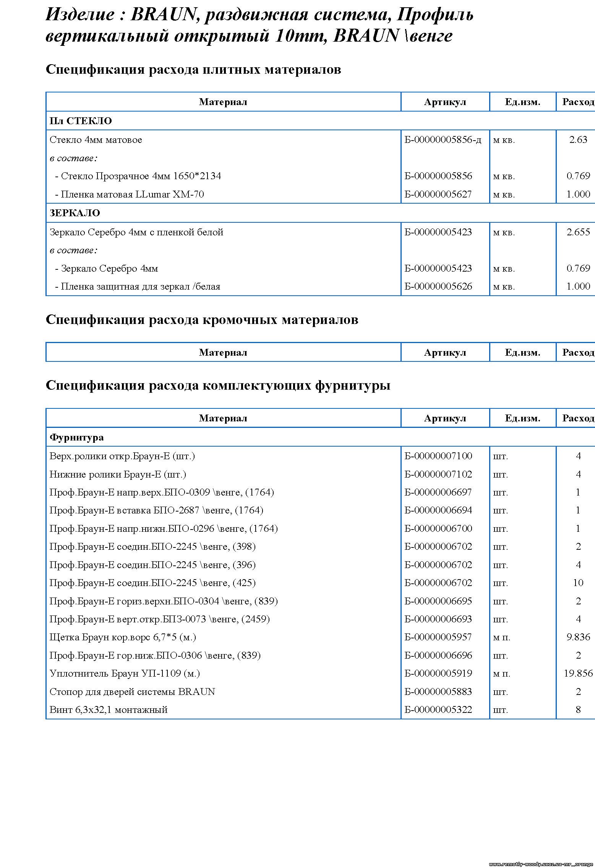Select "Верх.ролики откр.Браун-Е (шт.)" row name
This screenshot has width=595, height=868.
pos(122,456)
